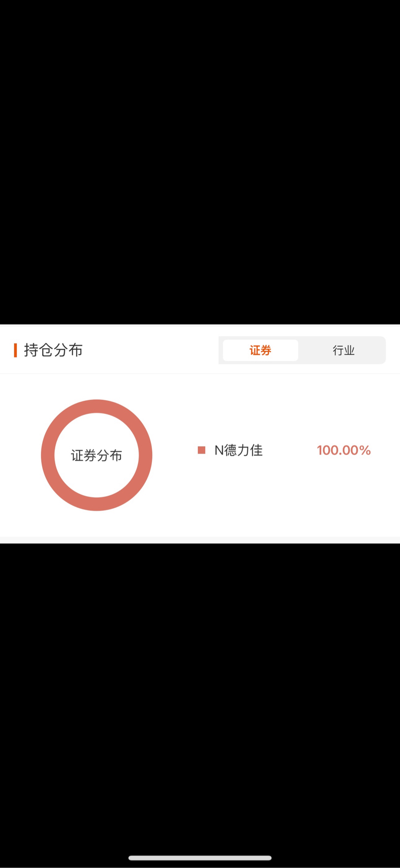Switch to the 行业 tab
The image size is (400, 868).
[344, 350]
